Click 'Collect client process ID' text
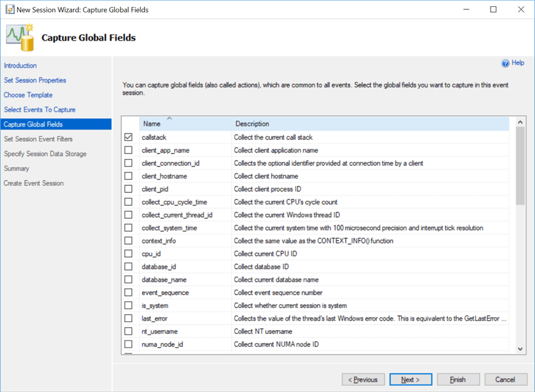This screenshot has height=392, width=535. point(267,189)
